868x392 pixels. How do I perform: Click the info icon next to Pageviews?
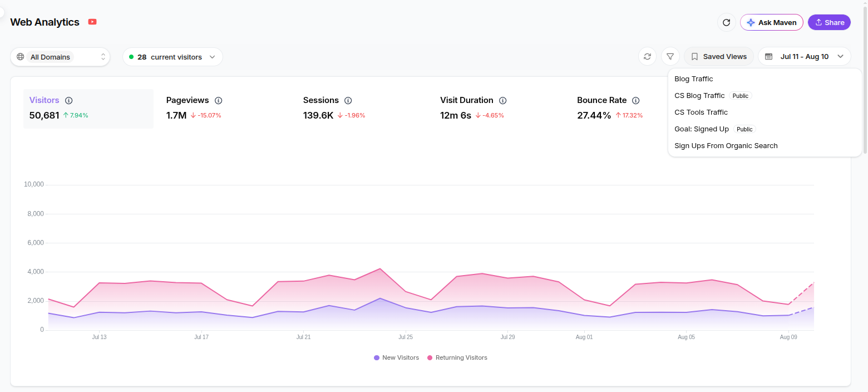(218, 100)
